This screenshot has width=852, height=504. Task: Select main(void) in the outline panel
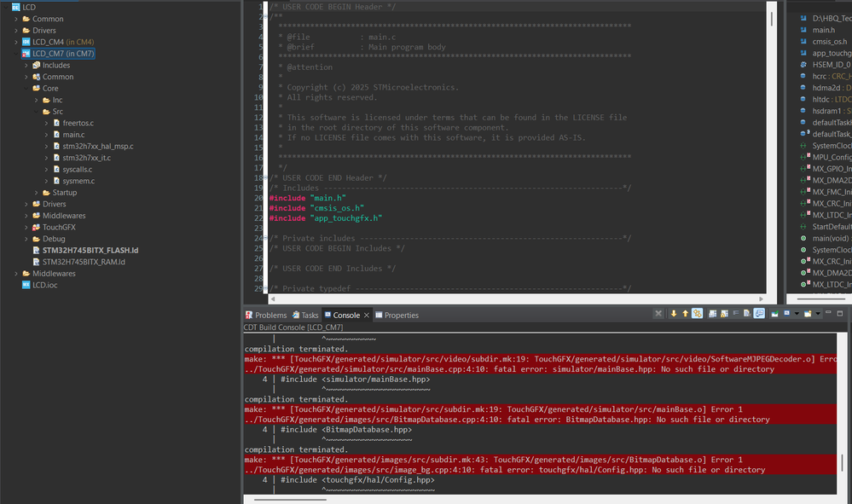click(831, 239)
